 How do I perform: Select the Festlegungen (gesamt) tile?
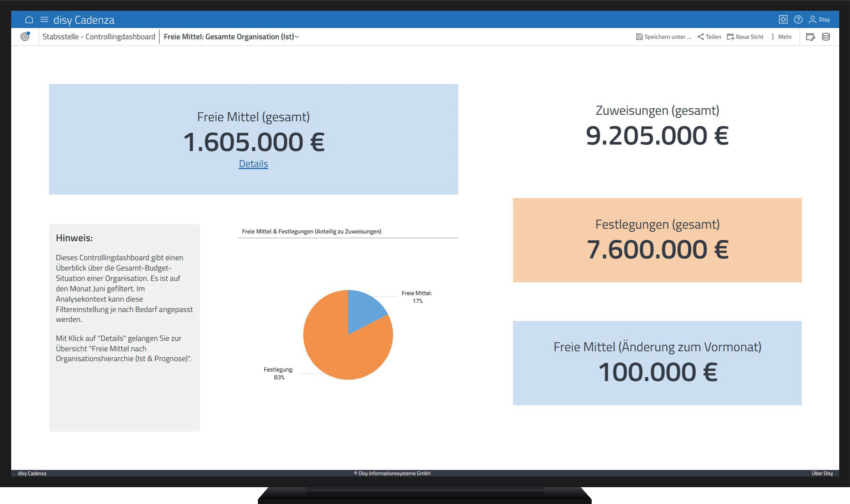[657, 240]
